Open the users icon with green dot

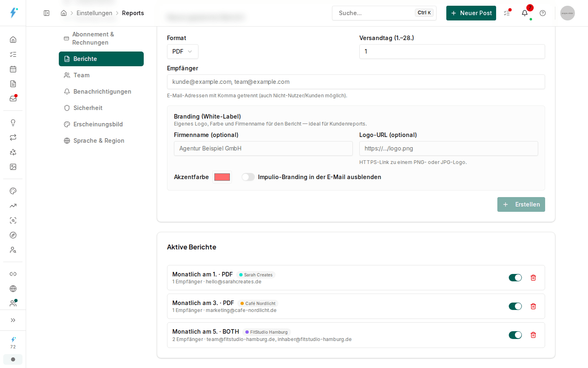13,303
